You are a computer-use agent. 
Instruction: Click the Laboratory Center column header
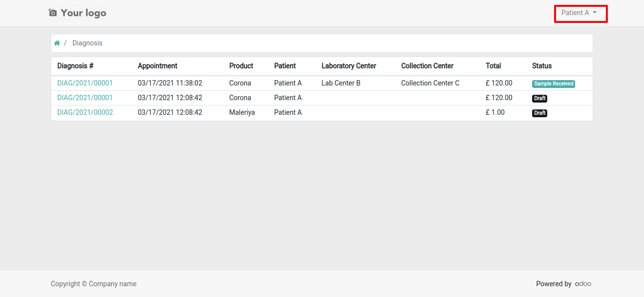[349, 66]
